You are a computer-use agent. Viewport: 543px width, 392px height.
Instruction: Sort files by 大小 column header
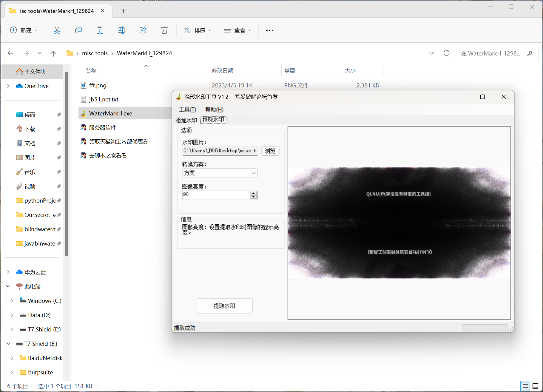point(350,70)
